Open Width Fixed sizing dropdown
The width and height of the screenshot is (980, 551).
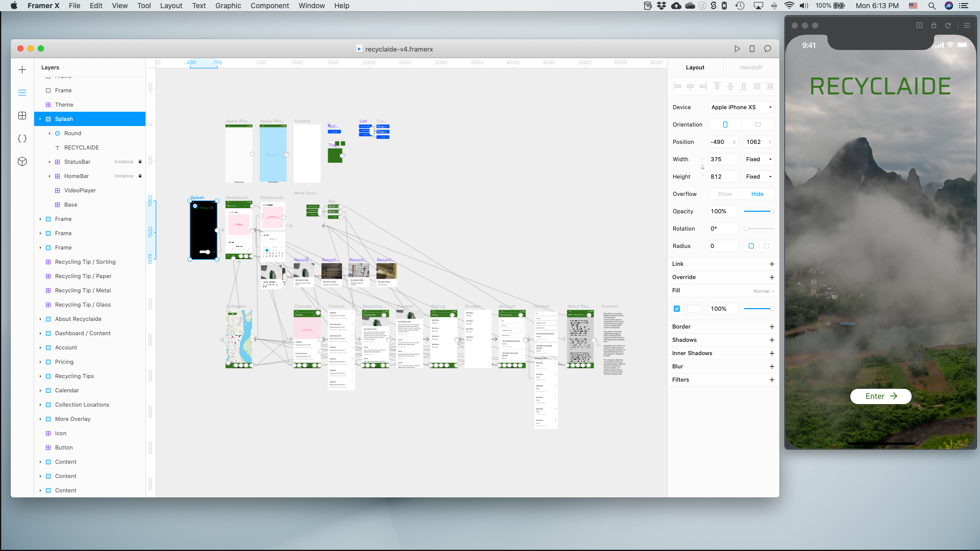pyautogui.click(x=759, y=160)
